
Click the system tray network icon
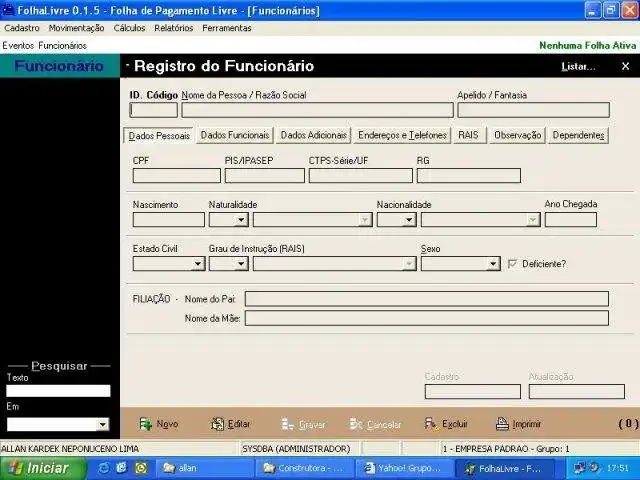579,468
